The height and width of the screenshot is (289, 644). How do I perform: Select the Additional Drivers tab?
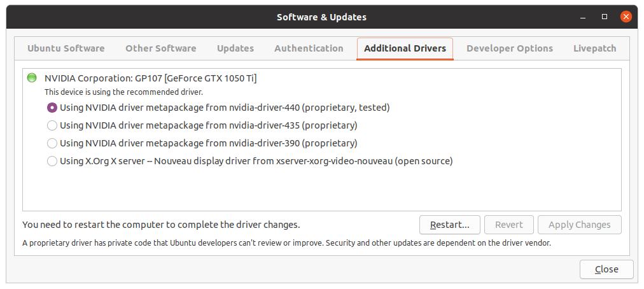[405, 48]
